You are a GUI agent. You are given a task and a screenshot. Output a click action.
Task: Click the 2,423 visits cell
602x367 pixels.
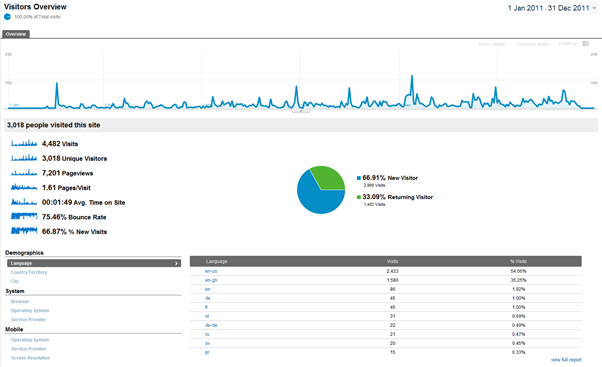(x=392, y=271)
